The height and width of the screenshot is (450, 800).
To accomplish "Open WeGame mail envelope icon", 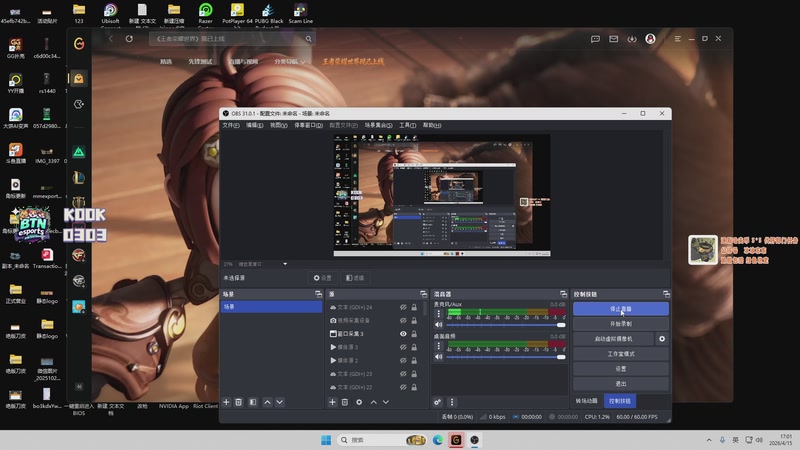I will [x=613, y=39].
